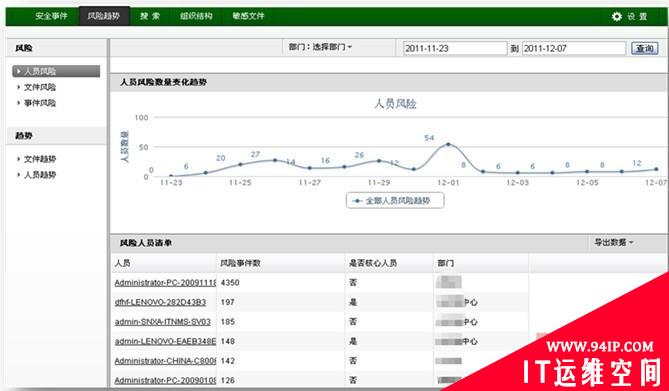Screen dimensions: 669x391
Task: Click the 142 risk event count
Action: (x=228, y=361)
